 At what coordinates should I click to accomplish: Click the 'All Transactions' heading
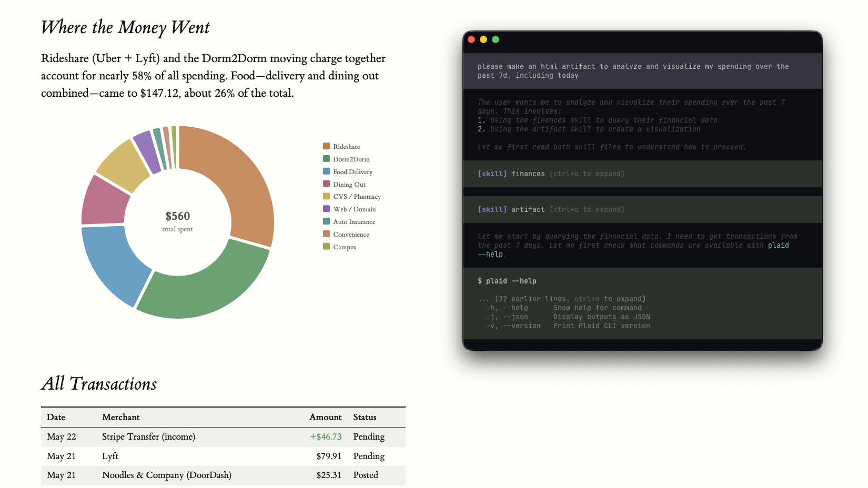click(99, 384)
